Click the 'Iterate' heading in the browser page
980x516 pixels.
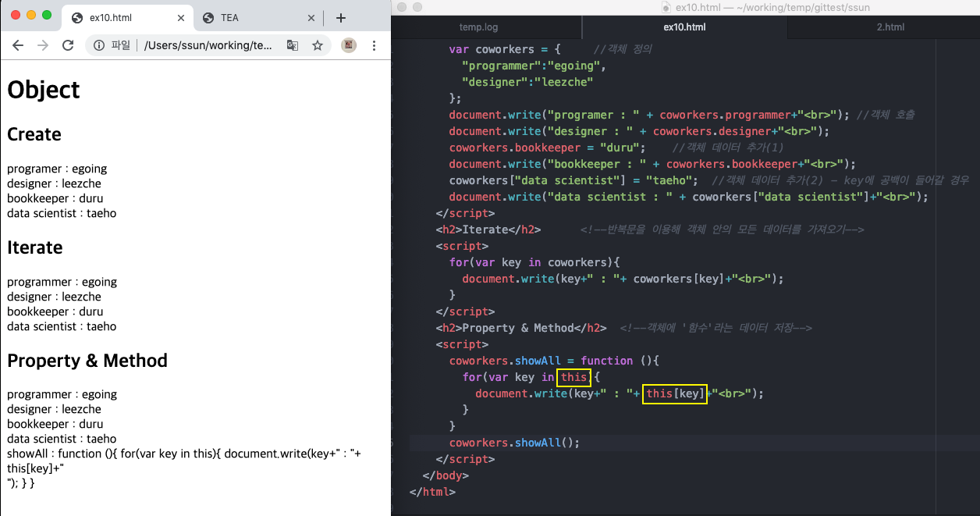(x=35, y=247)
